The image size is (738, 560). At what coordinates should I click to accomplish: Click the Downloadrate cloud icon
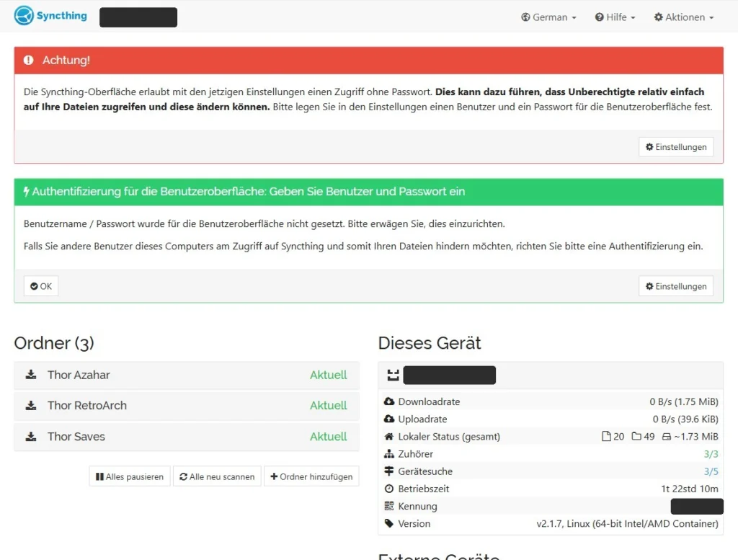388,401
